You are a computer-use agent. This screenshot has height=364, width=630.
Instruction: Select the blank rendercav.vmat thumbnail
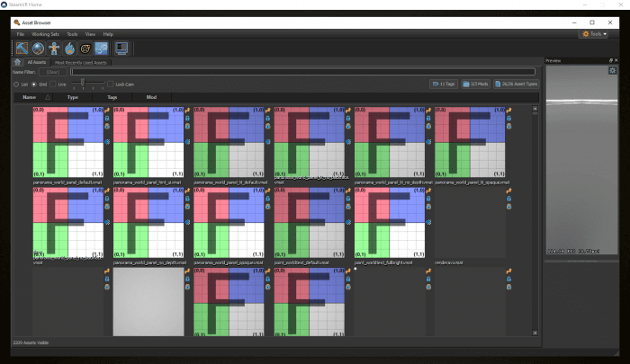click(x=470, y=222)
